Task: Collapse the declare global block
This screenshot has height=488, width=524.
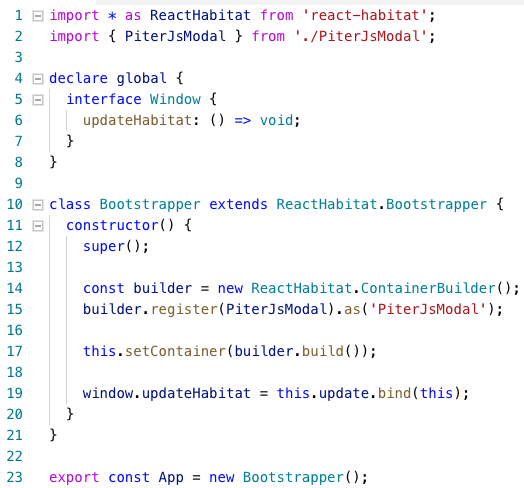Action: click(38, 79)
